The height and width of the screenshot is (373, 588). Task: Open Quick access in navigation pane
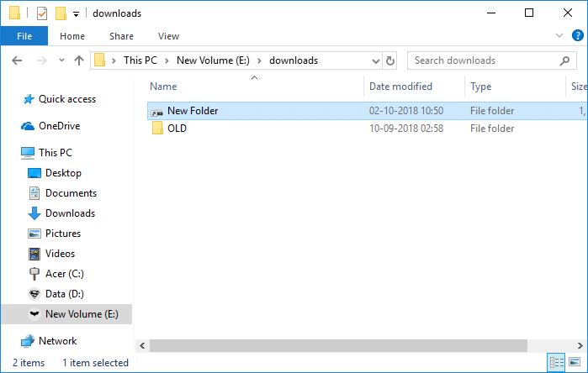67,99
